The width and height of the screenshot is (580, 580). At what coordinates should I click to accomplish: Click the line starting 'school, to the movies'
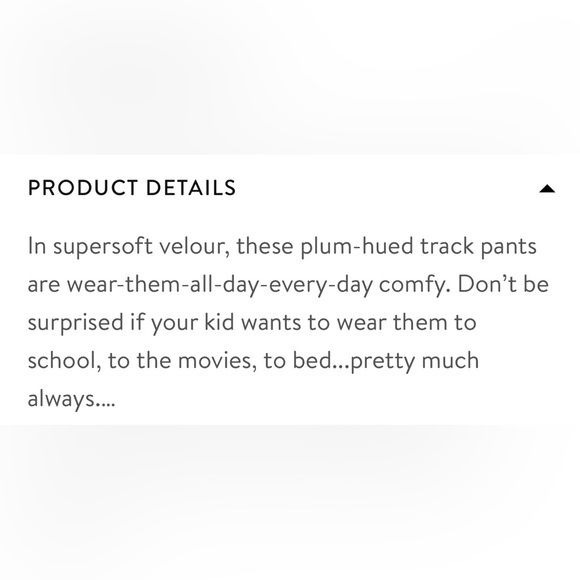[x=253, y=361]
